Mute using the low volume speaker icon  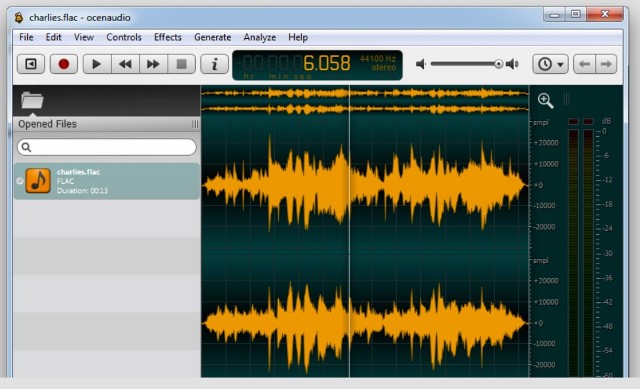[421, 64]
